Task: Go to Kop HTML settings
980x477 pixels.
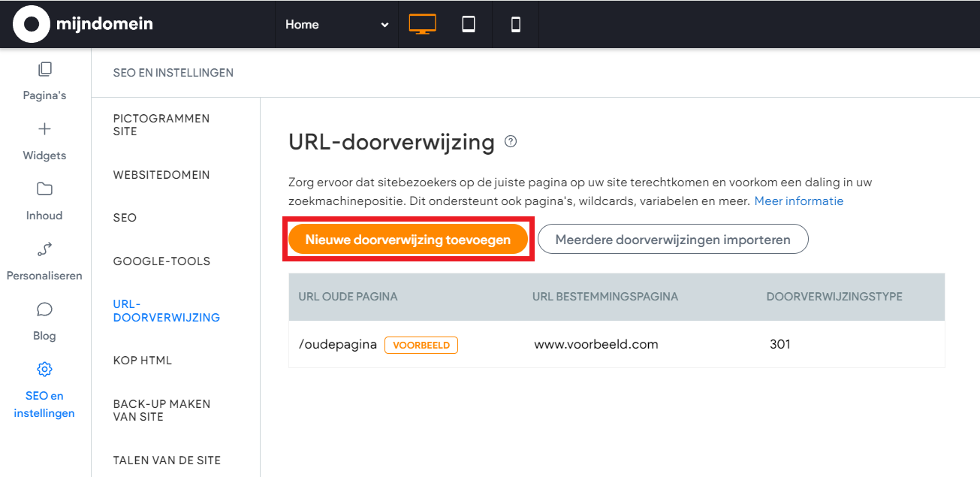Action: click(143, 361)
